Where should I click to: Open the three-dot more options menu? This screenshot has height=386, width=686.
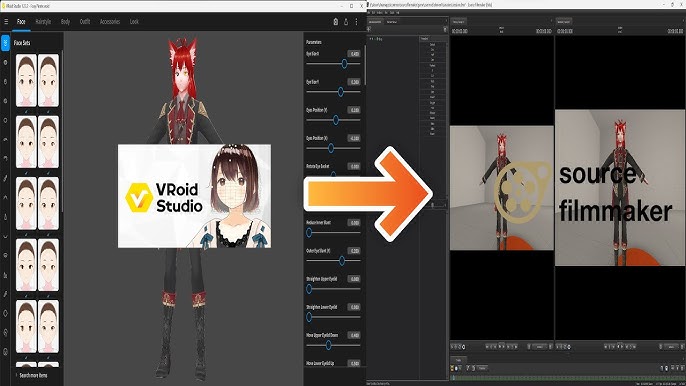coord(357,21)
